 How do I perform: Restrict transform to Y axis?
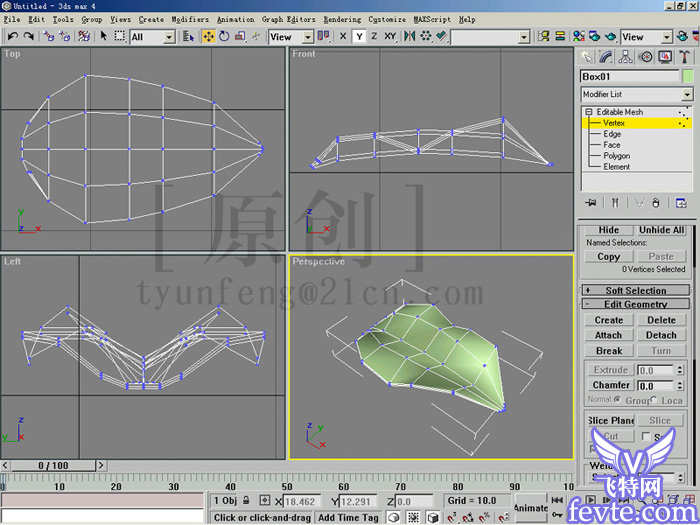click(359, 37)
